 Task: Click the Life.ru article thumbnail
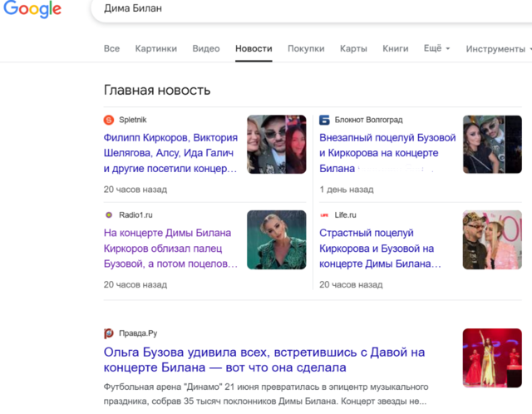(492, 240)
